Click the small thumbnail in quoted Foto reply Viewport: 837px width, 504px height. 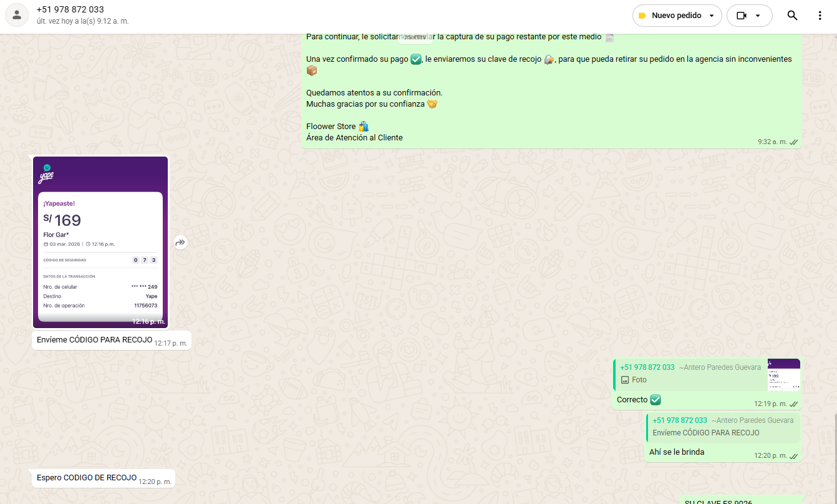pos(783,375)
